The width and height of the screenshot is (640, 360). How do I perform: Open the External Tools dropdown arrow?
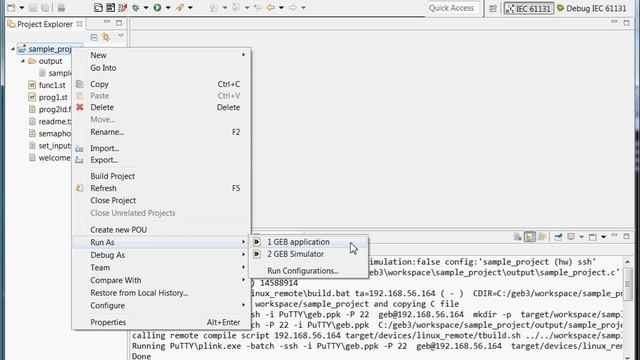click(190, 8)
